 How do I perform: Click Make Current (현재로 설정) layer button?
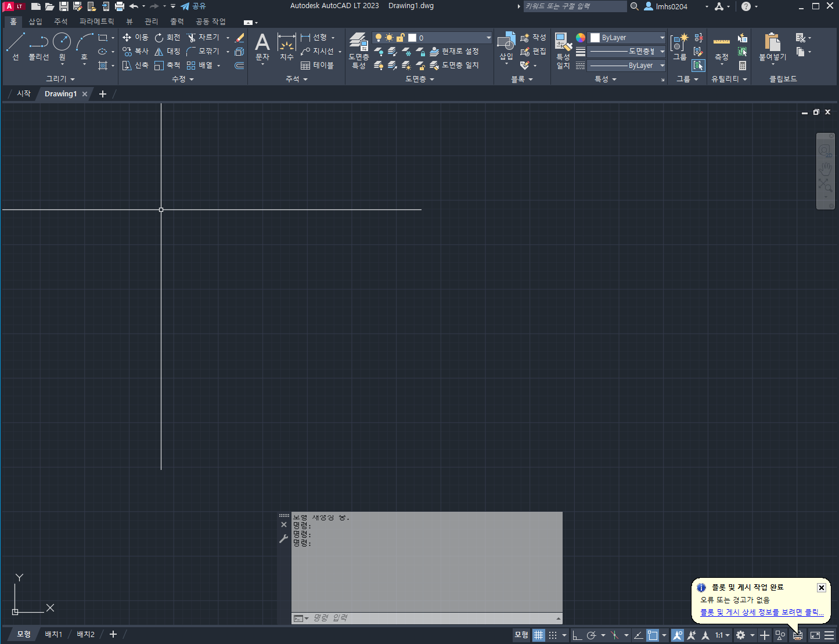pos(455,52)
